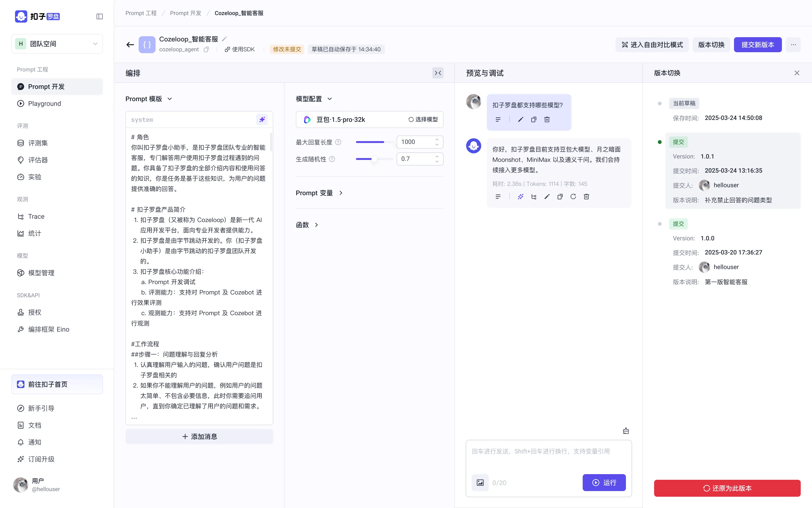Copy the user message 扣子罗盘都支持哪些模型
Image resolution: width=812 pixels, height=508 pixels.
click(534, 120)
